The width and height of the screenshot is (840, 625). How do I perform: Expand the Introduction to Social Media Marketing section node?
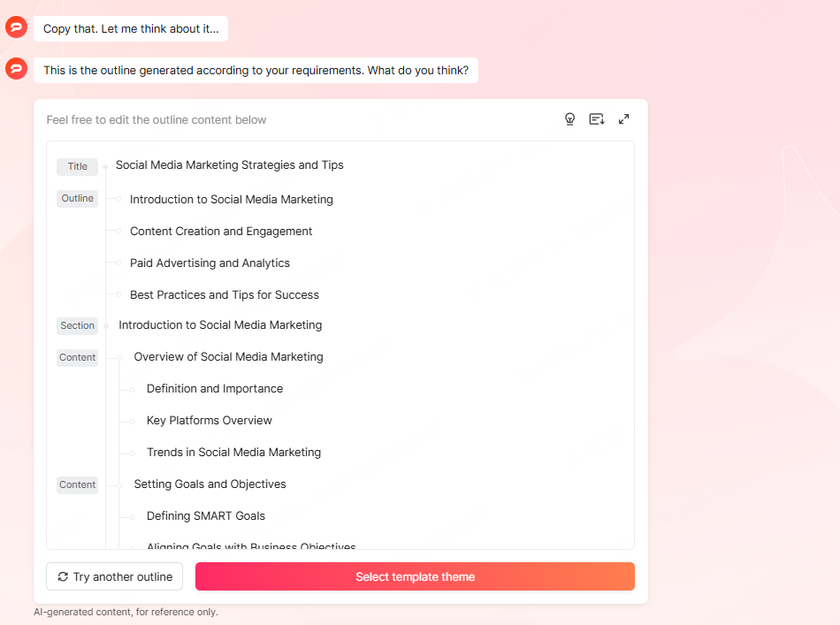coord(105,325)
